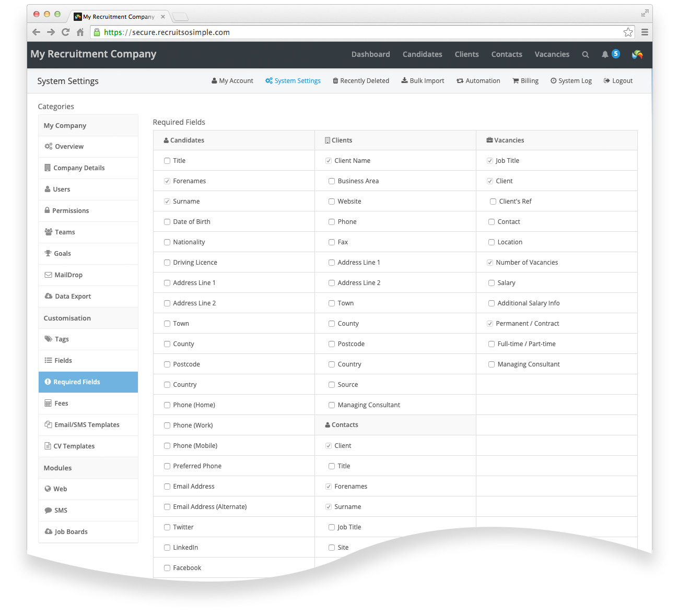Check the Twitter checkbox

pos(167,527)
